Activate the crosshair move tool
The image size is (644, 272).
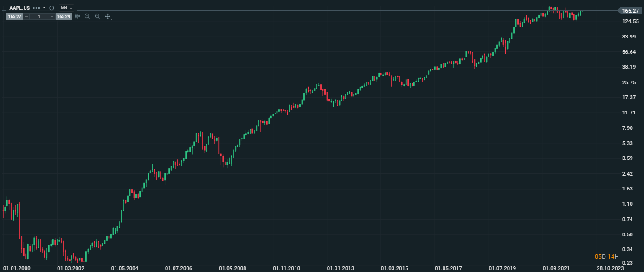108,17
